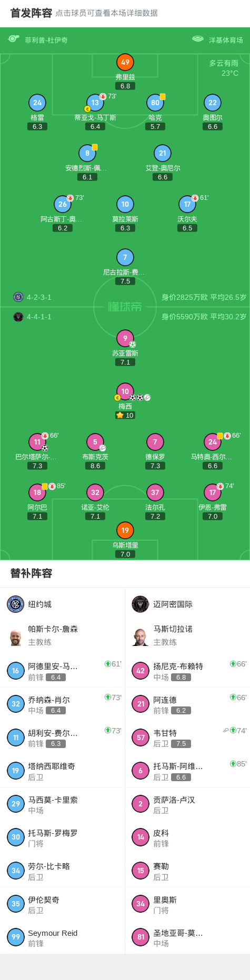Open Messi's number 10 player icon
250x980 pixels.
pos(125,391)
